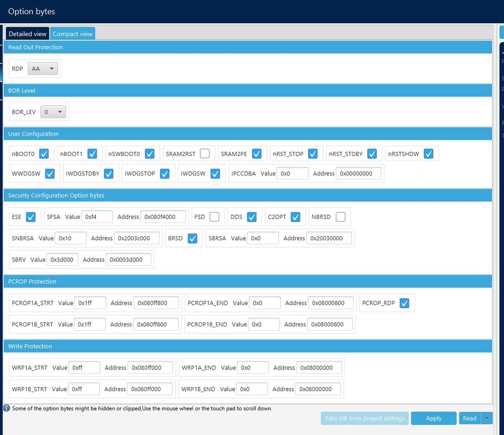The image size is (504, 435).
Task: Click the SNBRSA Address field
Action: (137, 238)
